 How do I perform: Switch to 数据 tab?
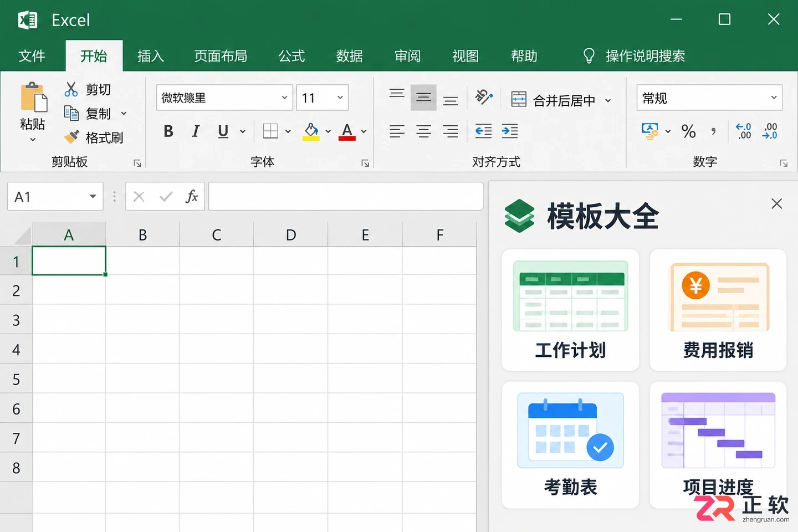click(x=350, y=56)
